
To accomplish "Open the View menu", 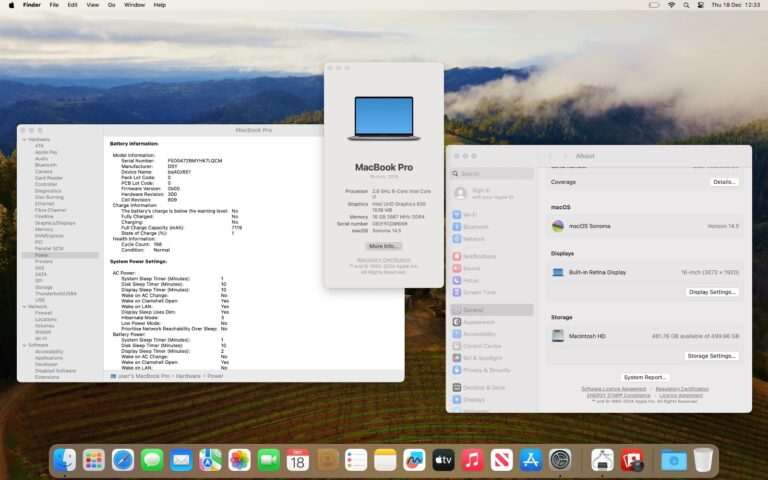I will (93, 5).
